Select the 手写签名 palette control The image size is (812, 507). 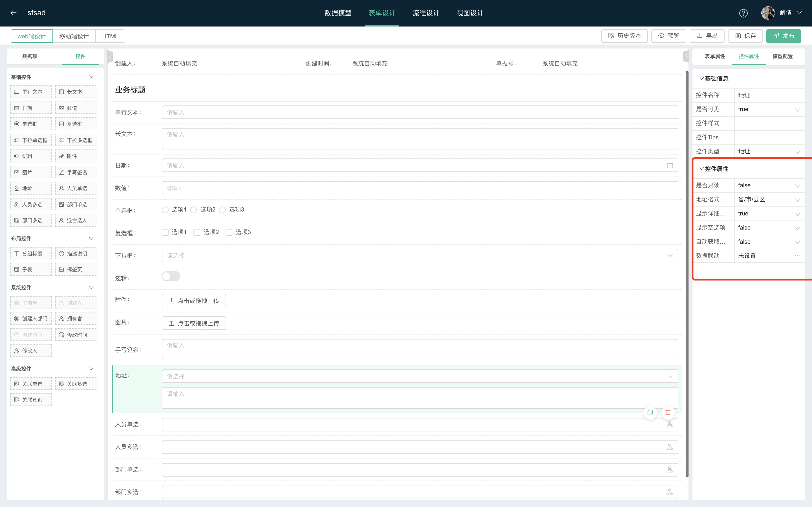click(76, 172)
